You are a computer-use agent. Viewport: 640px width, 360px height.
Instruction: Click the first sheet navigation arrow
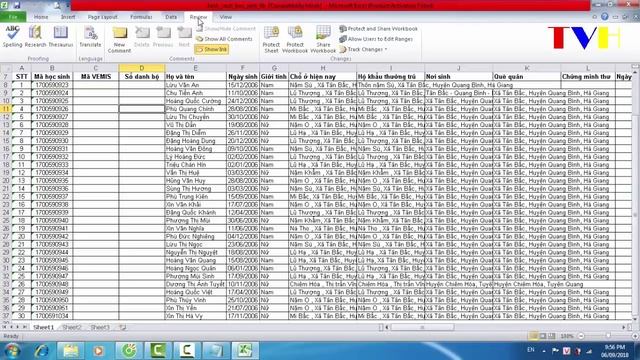tap(4, 327)
